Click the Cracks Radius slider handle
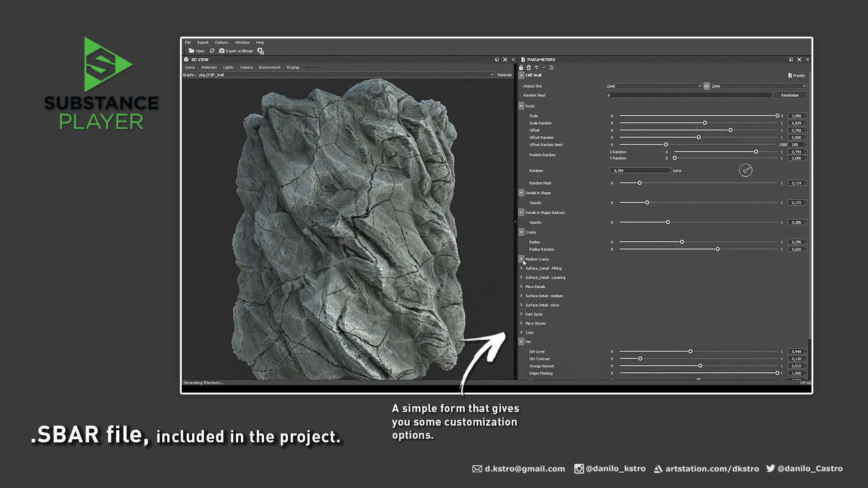This screenshot has height=488, width=868. pyautogui.click(x=682, y=242)
